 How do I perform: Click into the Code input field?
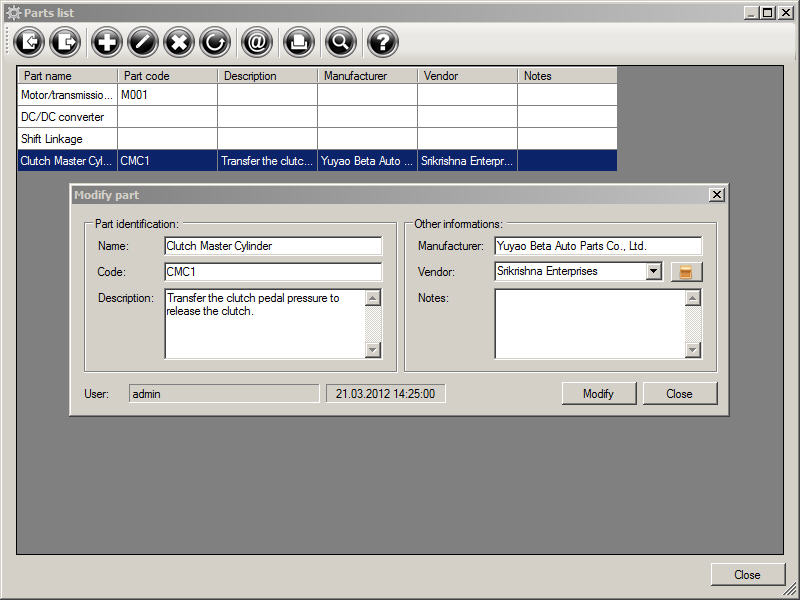tap(272, 272)
